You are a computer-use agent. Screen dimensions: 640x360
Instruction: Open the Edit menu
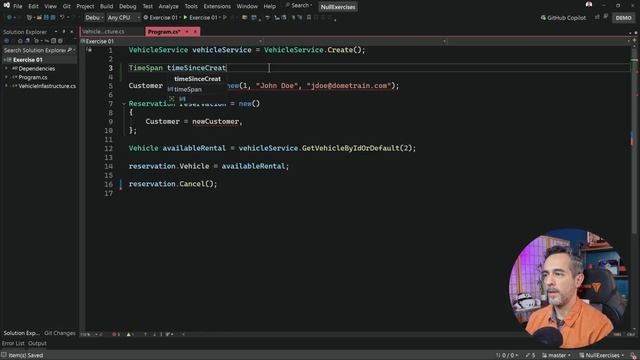point(33,7)
